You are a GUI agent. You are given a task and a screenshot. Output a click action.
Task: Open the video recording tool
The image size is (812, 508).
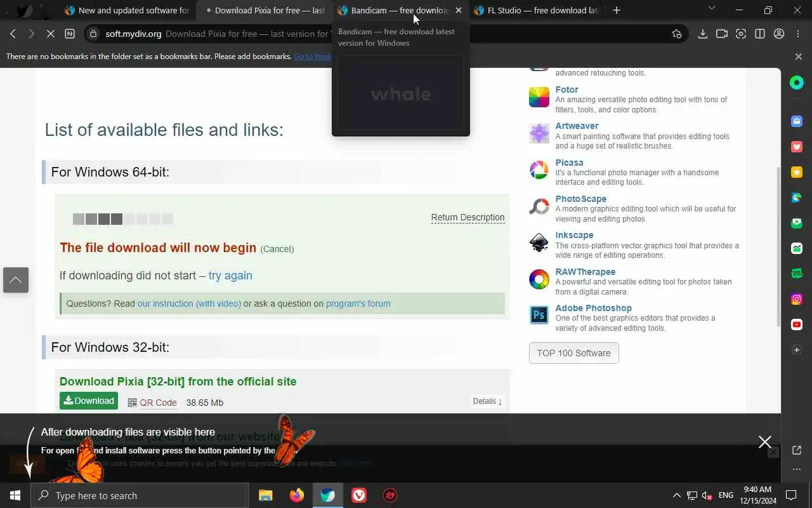pyautogui.click(x=721, y=34)
